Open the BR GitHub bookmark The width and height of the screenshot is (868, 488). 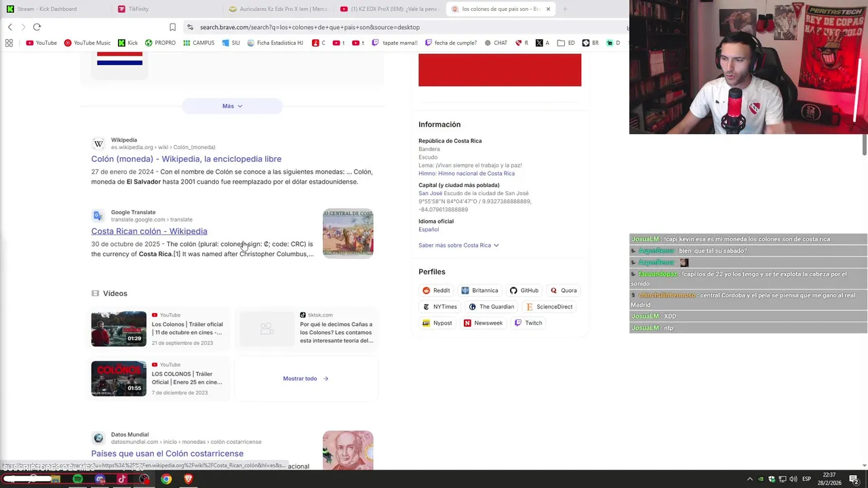tap(590, 43)
